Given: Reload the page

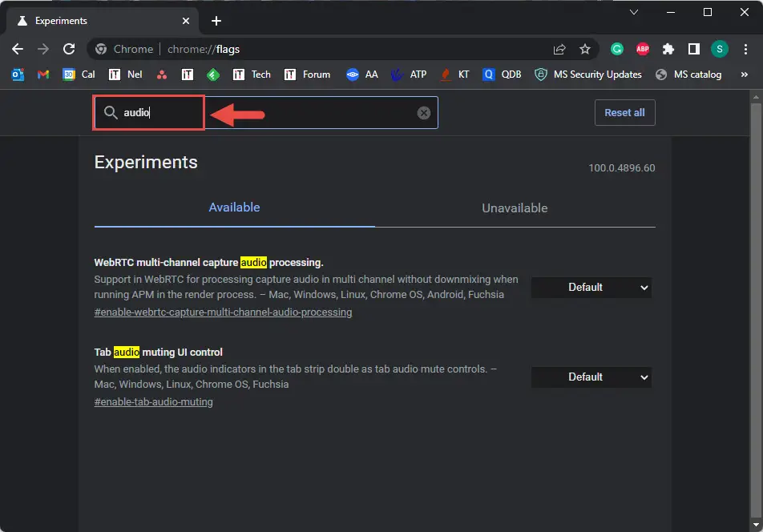Looking at the screenshot, I should coord(69,49).
